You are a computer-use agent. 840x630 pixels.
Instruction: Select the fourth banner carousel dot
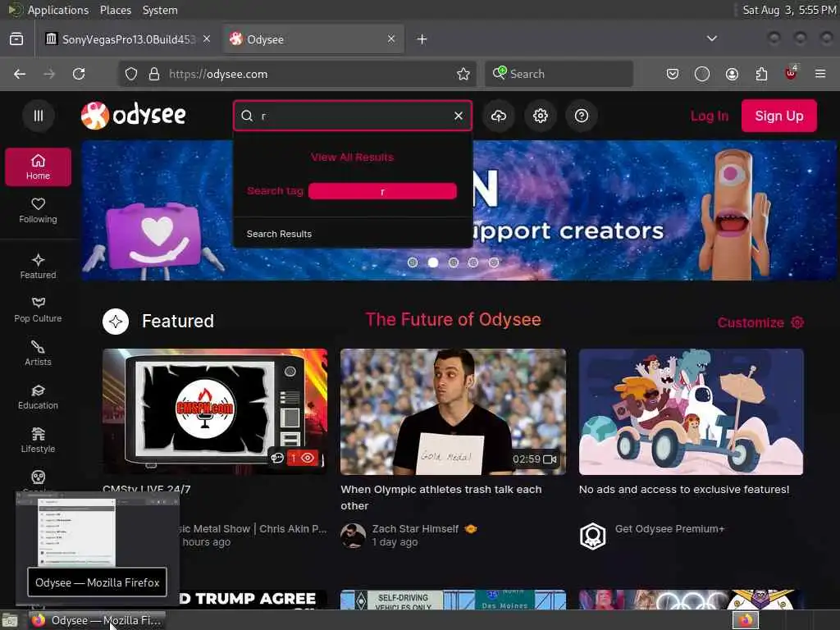[x=473, y=262]
